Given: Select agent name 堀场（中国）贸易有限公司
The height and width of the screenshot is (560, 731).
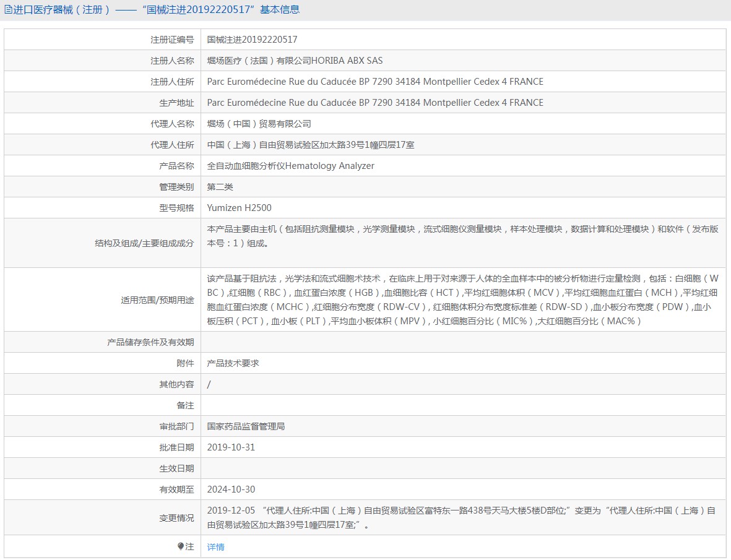Looking at the screenshot, I should (x=259, y=124).
